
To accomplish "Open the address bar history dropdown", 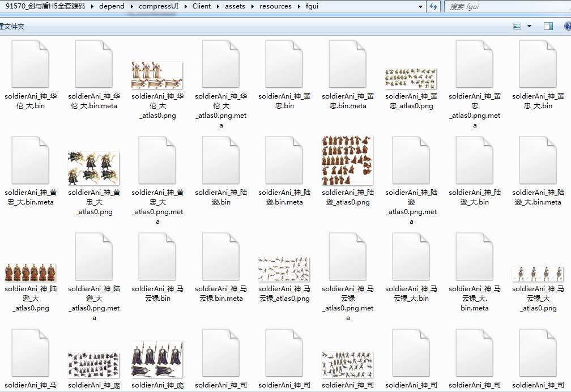I will (420, 7).
